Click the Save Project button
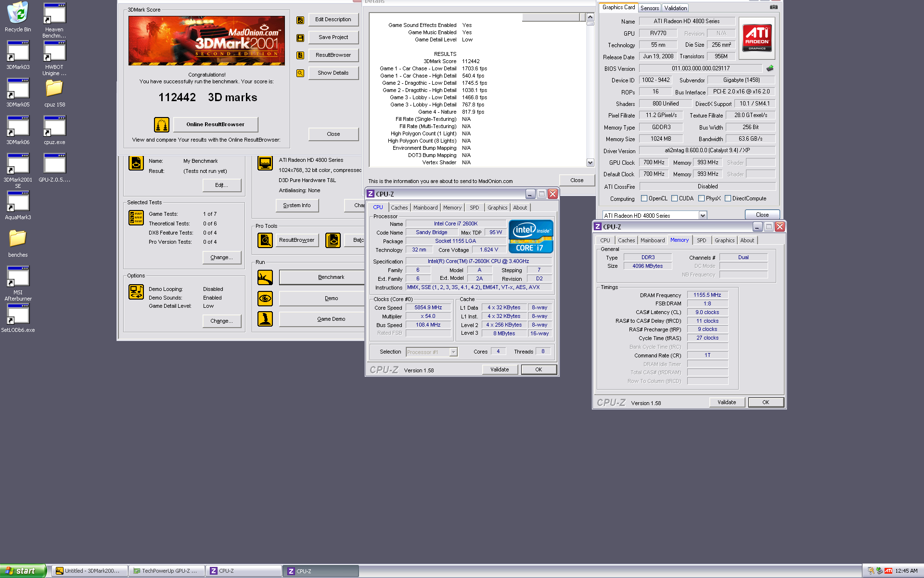Viewport: 924px width, 578px height. click(333, 38)
